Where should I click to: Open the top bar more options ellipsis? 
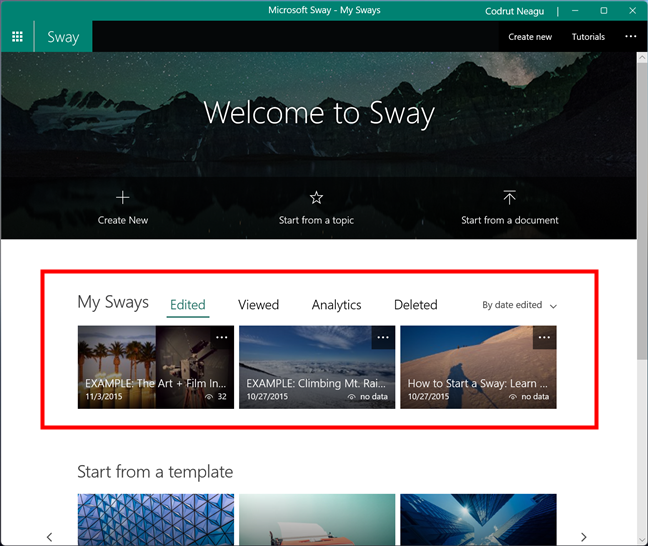(631, 36)
